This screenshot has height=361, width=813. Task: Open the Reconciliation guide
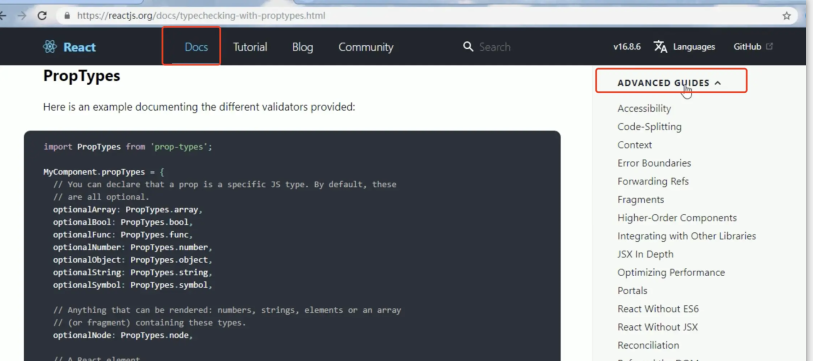point(648,345)
